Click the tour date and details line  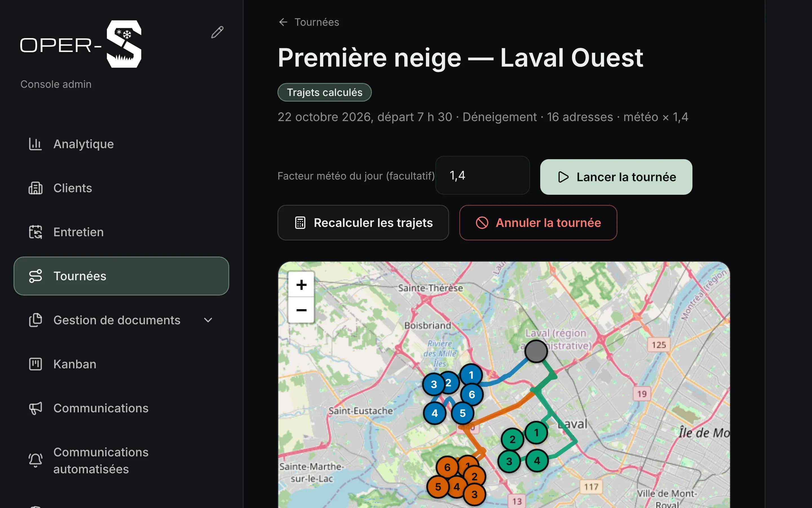coord(483,117)
